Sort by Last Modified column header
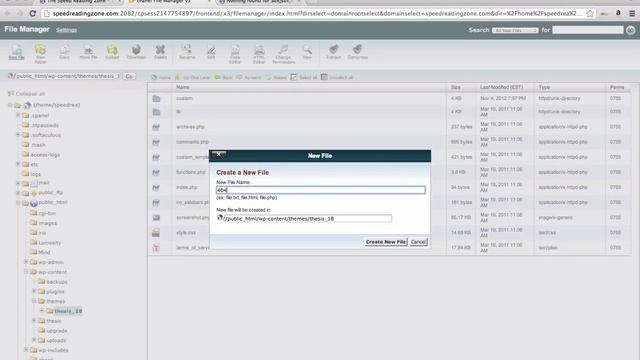This screenshot has width=640, height=360. [x=501, y=87]
